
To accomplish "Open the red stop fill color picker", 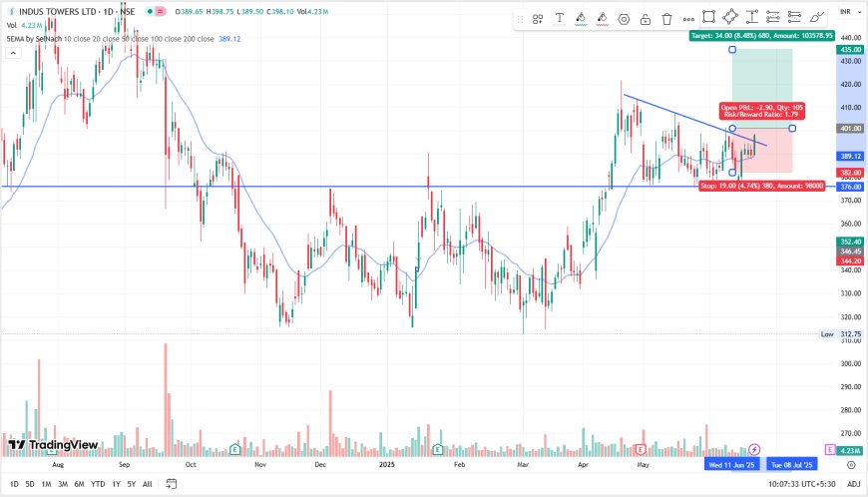I will click(603, 19).
